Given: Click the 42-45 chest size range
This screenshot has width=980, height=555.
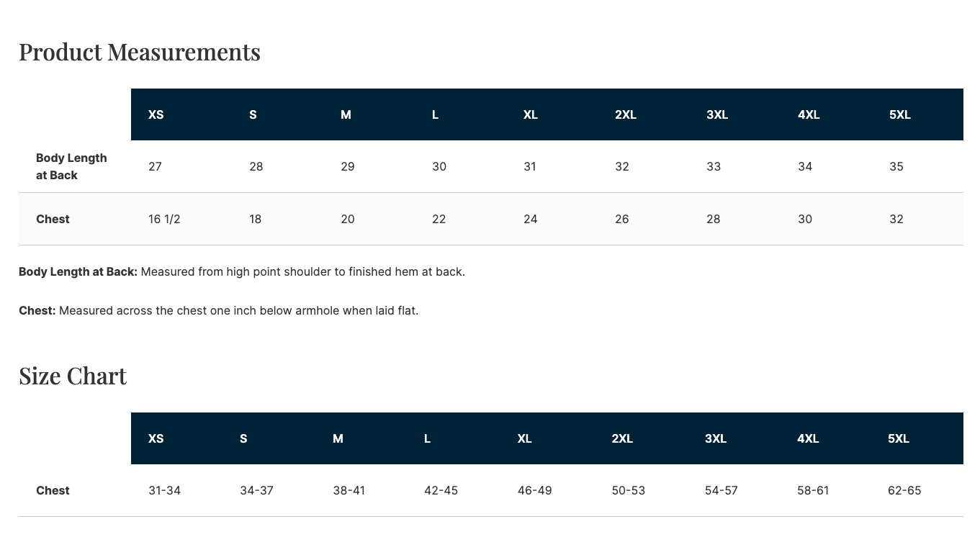Looking at the screenshot, I should tap(441, 490).
